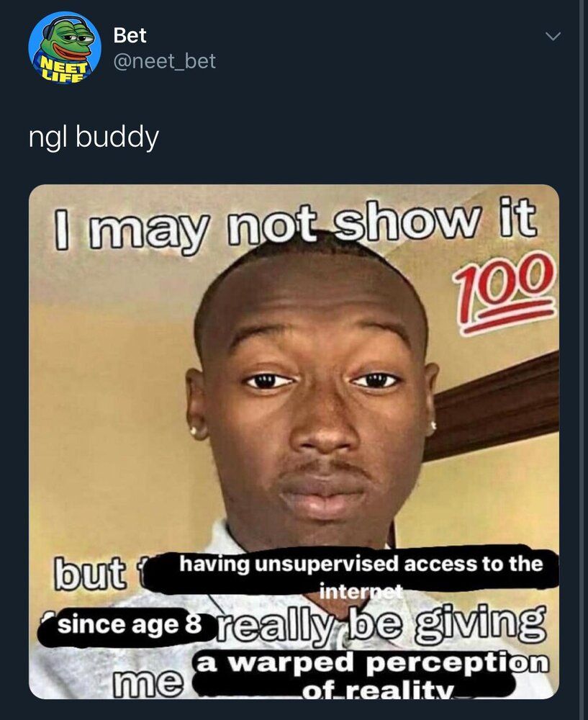Viewport: 588px width, 720px height.
Task: Open the @neet_bet handle
Action: click(164, 61)
